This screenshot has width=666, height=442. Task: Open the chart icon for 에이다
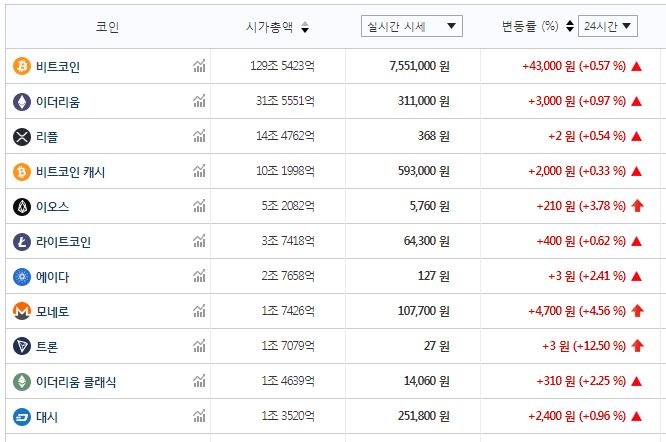point(200,277)
